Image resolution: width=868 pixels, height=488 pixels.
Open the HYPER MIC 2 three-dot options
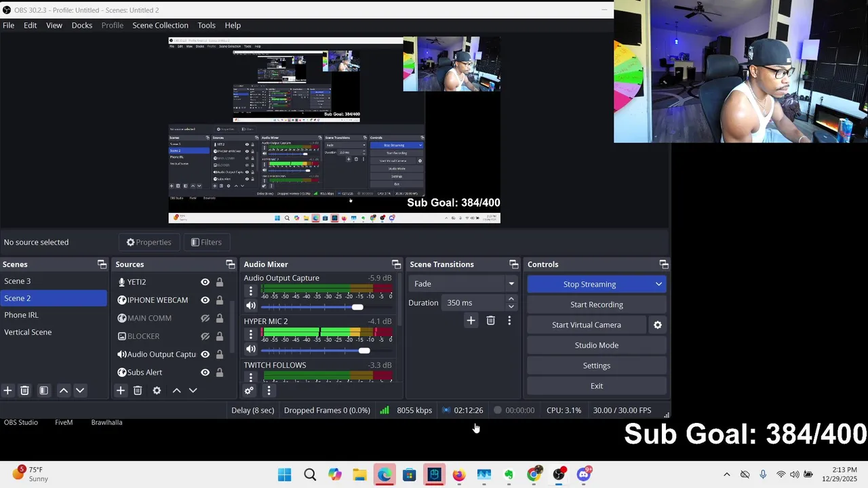tap(250, 335)
